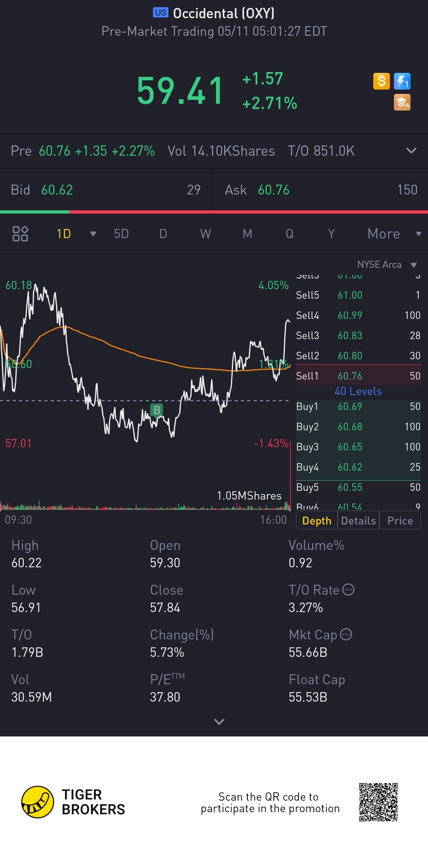Tap the Close 57.84 value

tap(165, 607)
